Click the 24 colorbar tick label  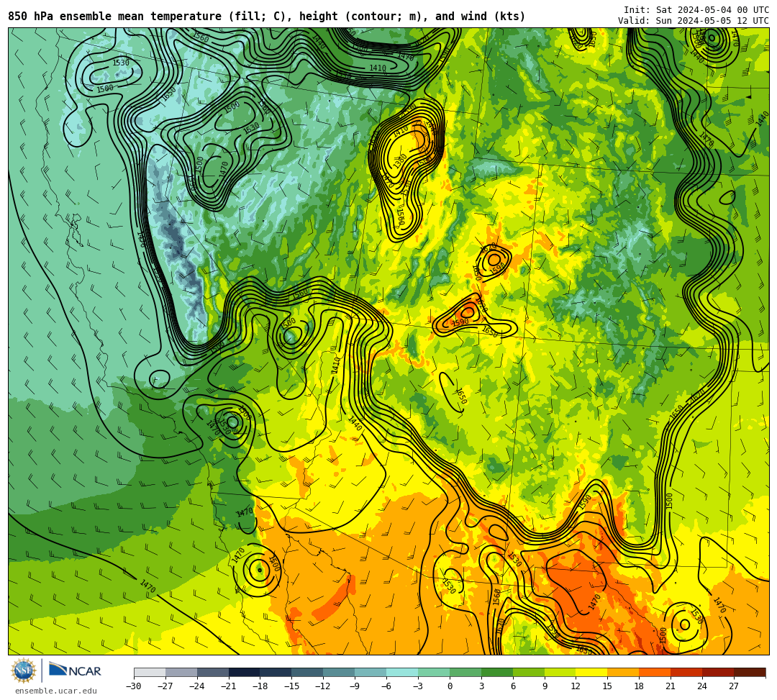pos(702,686)
